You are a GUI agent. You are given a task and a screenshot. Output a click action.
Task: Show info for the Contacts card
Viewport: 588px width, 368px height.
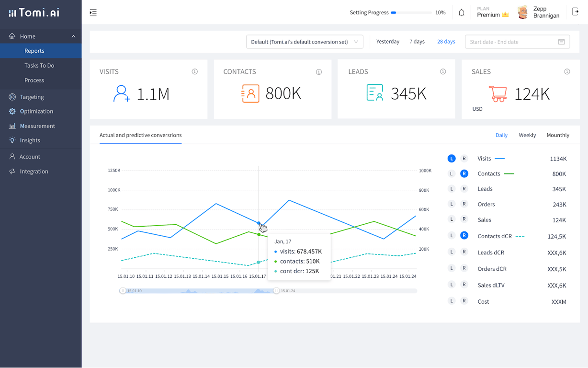[x=319, y=72]
